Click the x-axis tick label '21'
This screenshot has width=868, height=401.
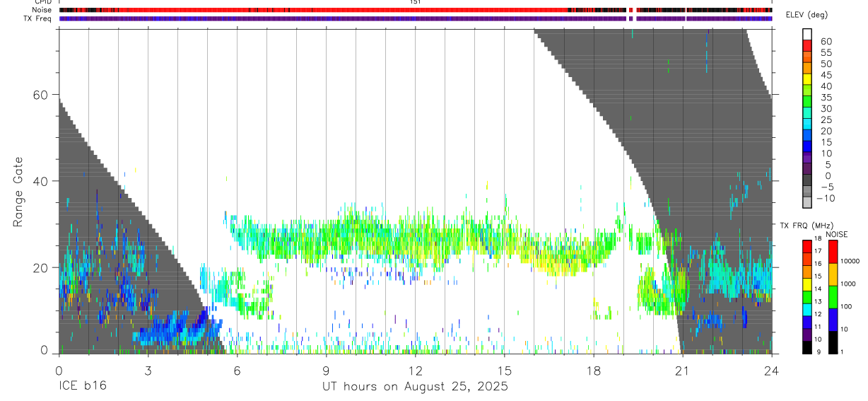(683, 370)
